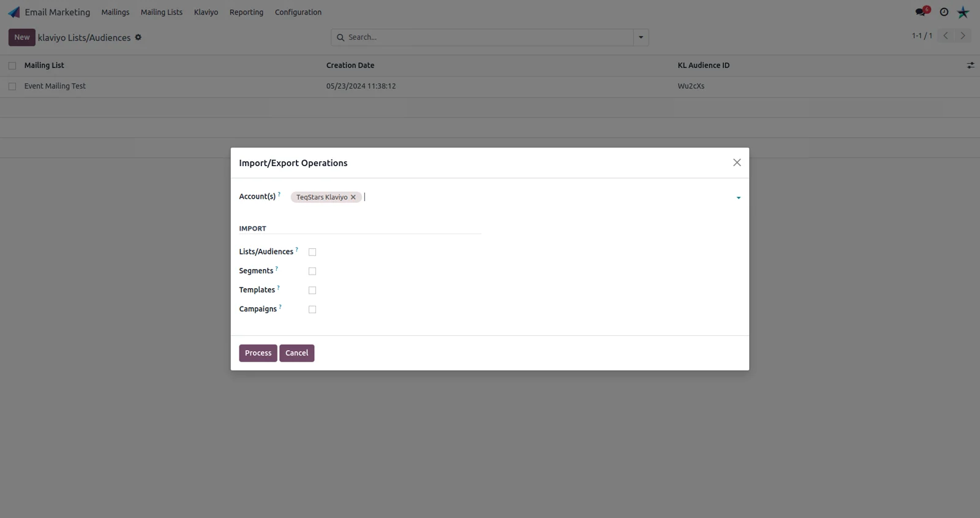Click the Cancel button
The width and height of the screenshot is (980, 518).
(x=296, y=353)
